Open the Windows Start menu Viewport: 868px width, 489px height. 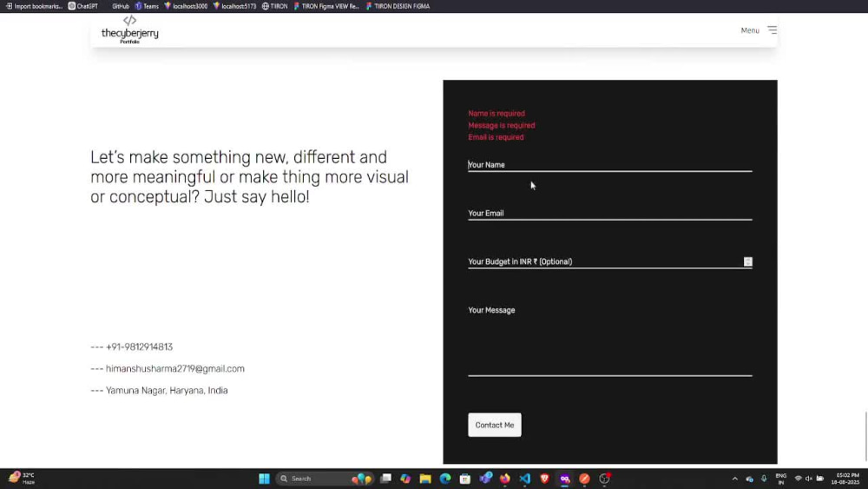point(264,479)
